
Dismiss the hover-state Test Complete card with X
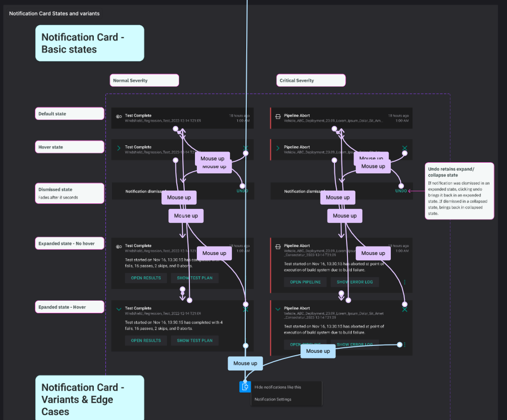point(246,149)
